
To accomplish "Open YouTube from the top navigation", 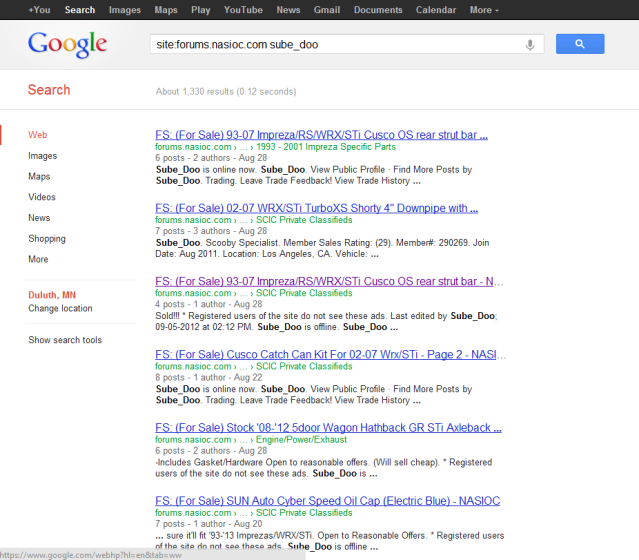I will [x=243, y=10].
